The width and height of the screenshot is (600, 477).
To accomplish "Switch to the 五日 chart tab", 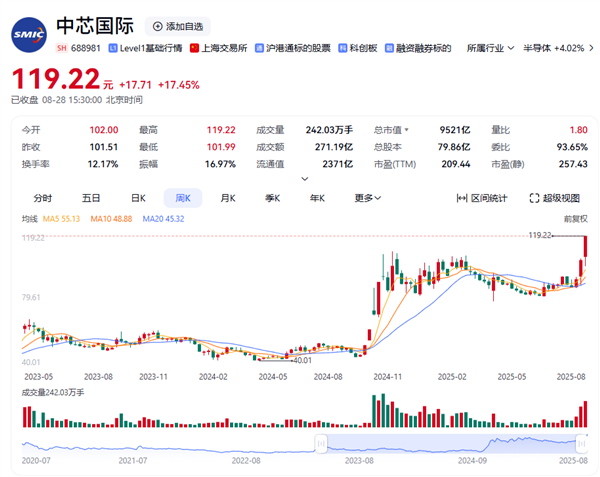I will pyautogui.click(x=91, y=198).
